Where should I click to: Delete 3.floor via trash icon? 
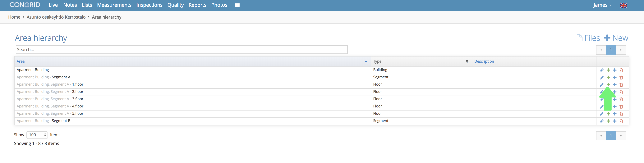click(621, 99)
